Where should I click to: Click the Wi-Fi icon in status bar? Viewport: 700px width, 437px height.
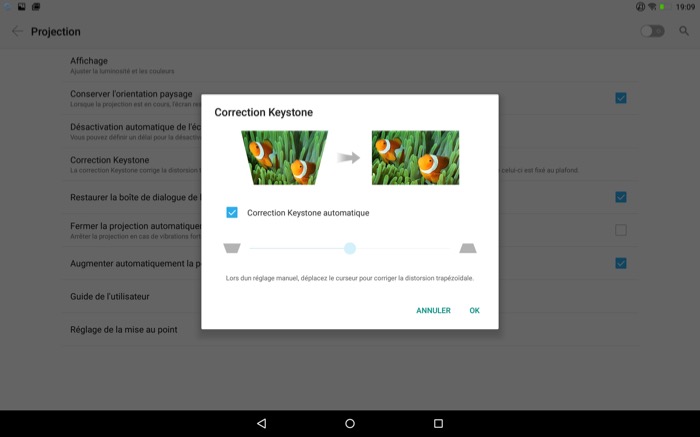[x=652, y=7]
